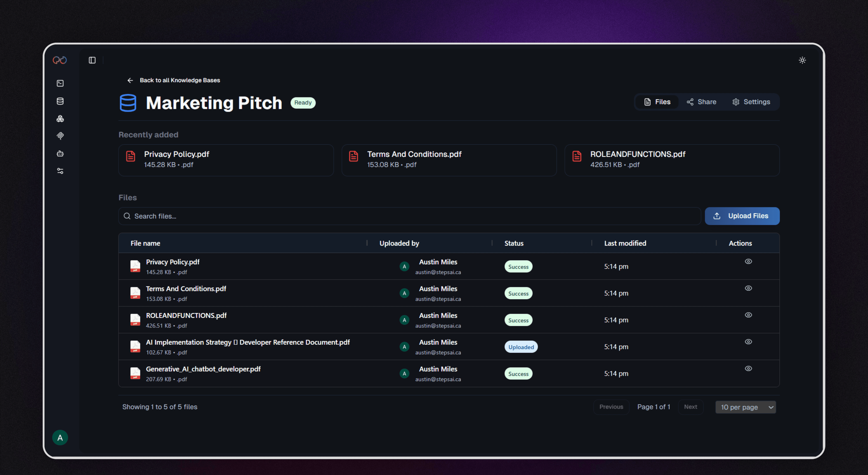This screenshot has height=475, width=868.
Task: Click the terminal icon in the left sidebar
Action: (x=60, y=83)
